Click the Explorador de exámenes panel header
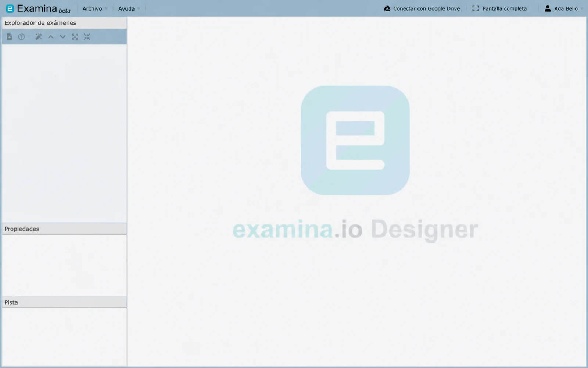This screenshot has height=368, width=588. pos(64,23)
